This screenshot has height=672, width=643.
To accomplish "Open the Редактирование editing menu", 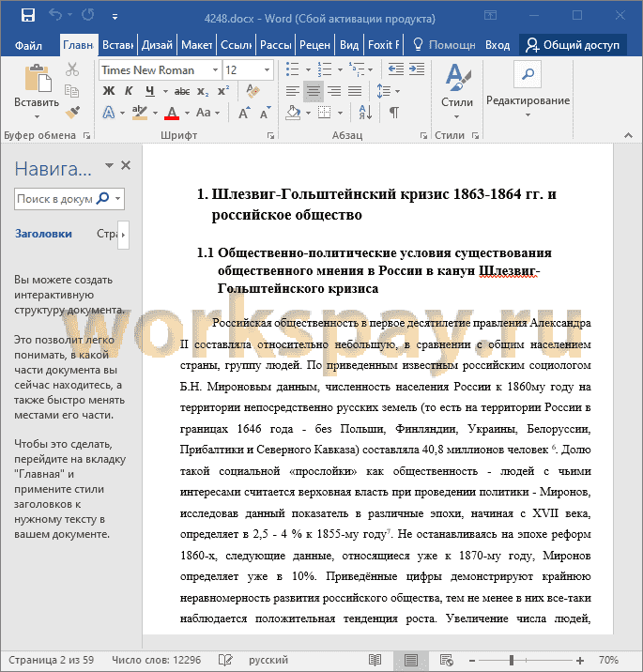I will click(x=528, y=90).
